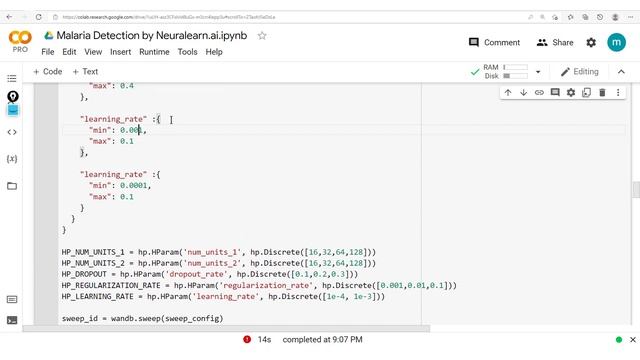Open the Edit menu
Viewport: 640px width, 360px height.
point(69,52)
